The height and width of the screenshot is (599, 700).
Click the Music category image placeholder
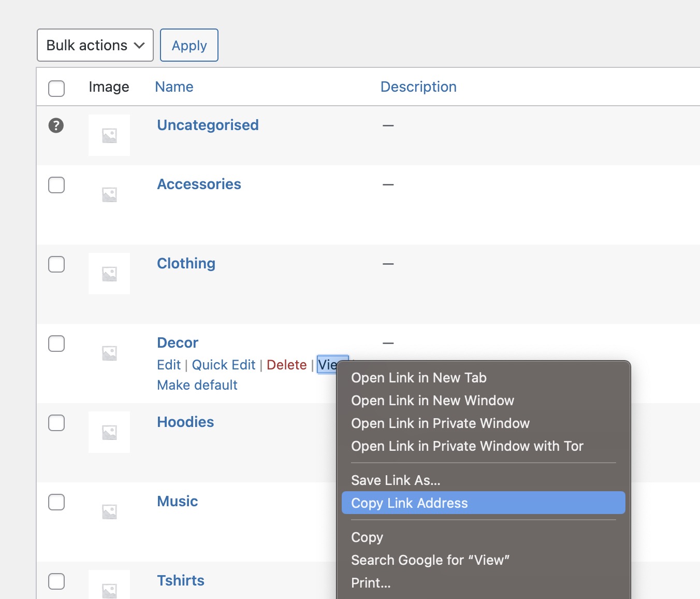pyautogui.click(x=109, y=511)
